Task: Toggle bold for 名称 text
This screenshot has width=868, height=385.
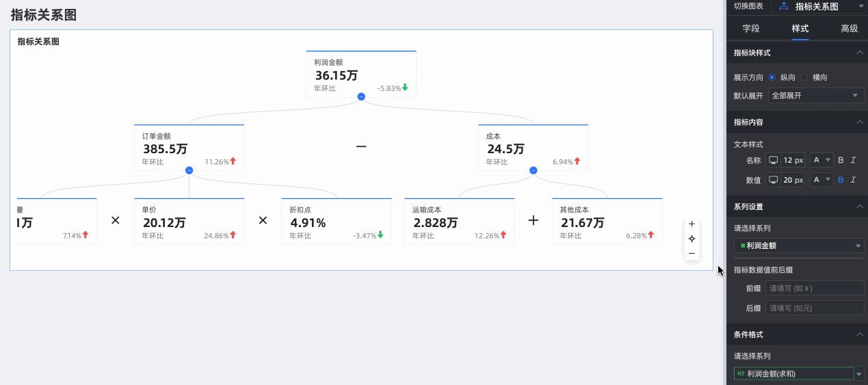Action: coord(841,160)
